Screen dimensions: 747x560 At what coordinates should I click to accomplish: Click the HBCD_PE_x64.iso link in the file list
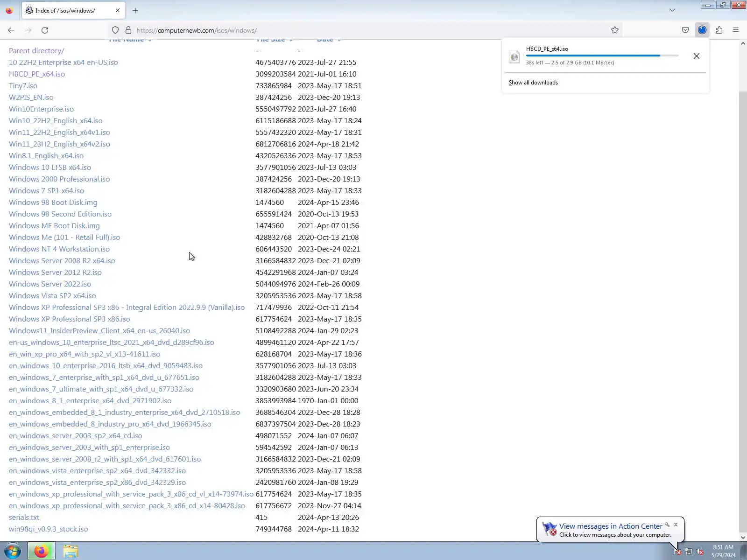(37, 74)
